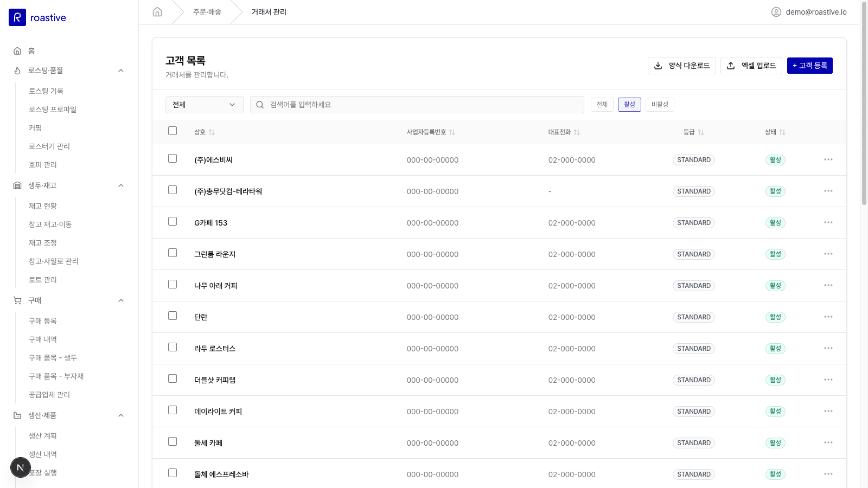Click the 생두·재고 warehouse icon

[17, 185]
